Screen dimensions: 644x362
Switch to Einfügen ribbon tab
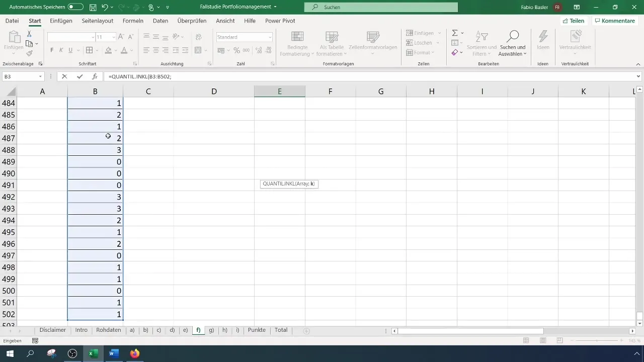coord(61,21)
